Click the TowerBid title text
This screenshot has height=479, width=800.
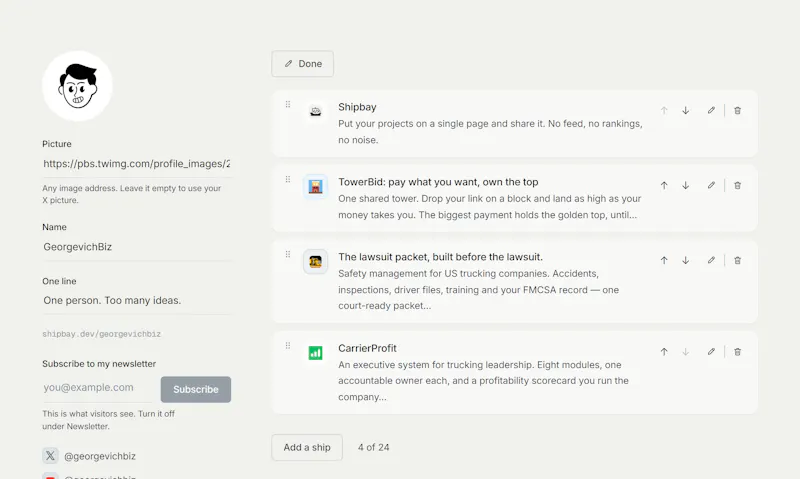[x=438, y=182]
